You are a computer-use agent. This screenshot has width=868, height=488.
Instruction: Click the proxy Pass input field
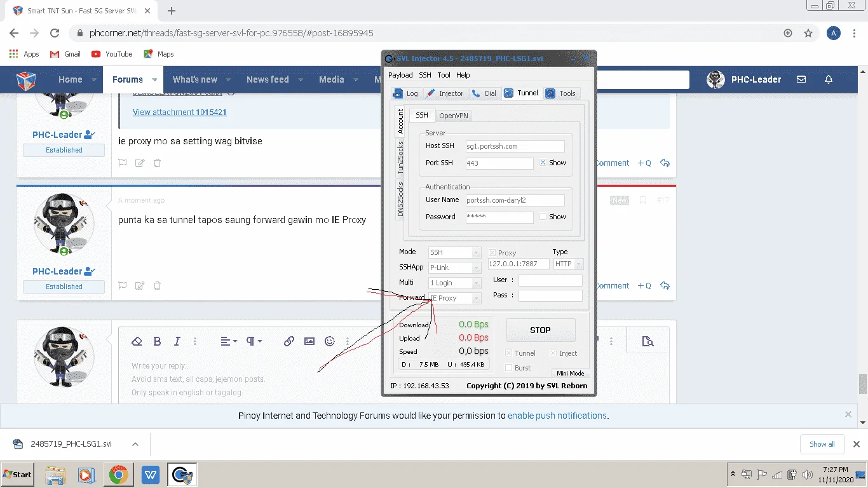pos(550,295)
